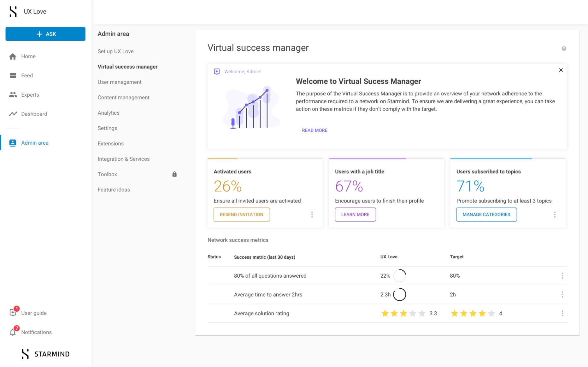Screen dimensions: 588x367
Task: Click the RESEND INVITATION button
Action: (242, 214)
